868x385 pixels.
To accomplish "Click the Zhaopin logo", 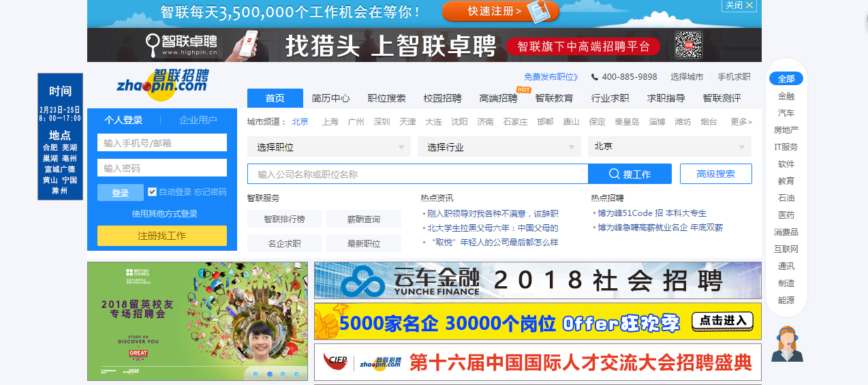I will (x=162, y=84).
